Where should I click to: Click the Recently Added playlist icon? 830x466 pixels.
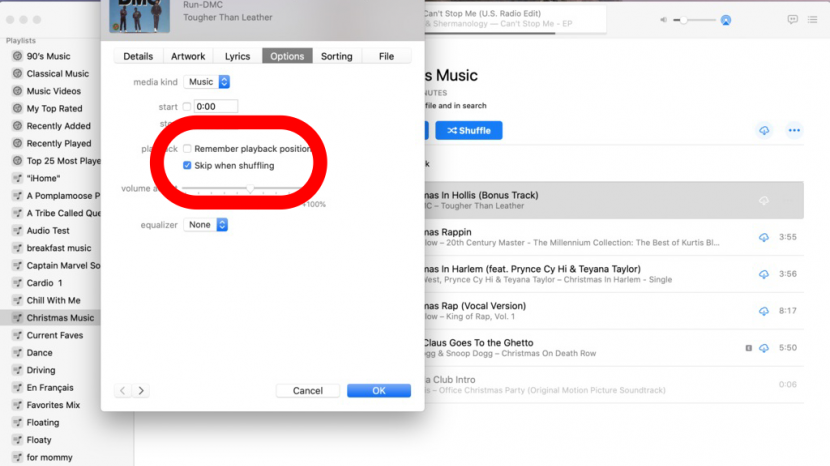(17, 126)
